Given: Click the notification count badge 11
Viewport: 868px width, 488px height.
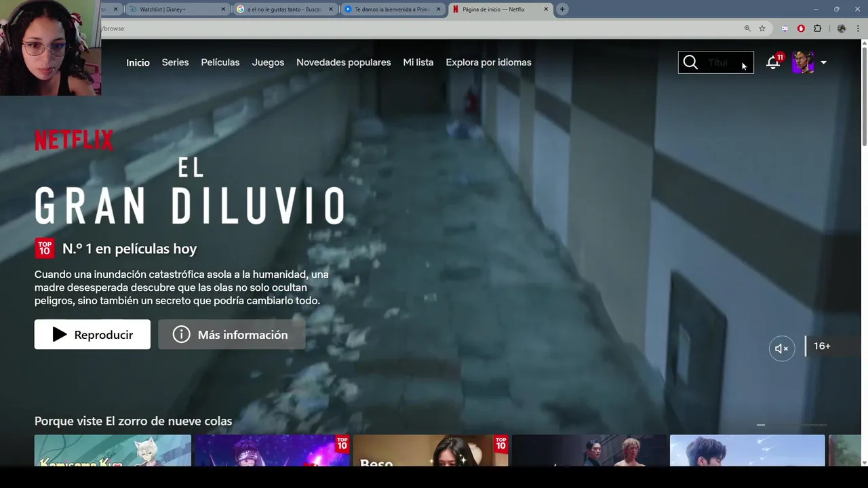Looking at the screenshot, I should [780, 58].
